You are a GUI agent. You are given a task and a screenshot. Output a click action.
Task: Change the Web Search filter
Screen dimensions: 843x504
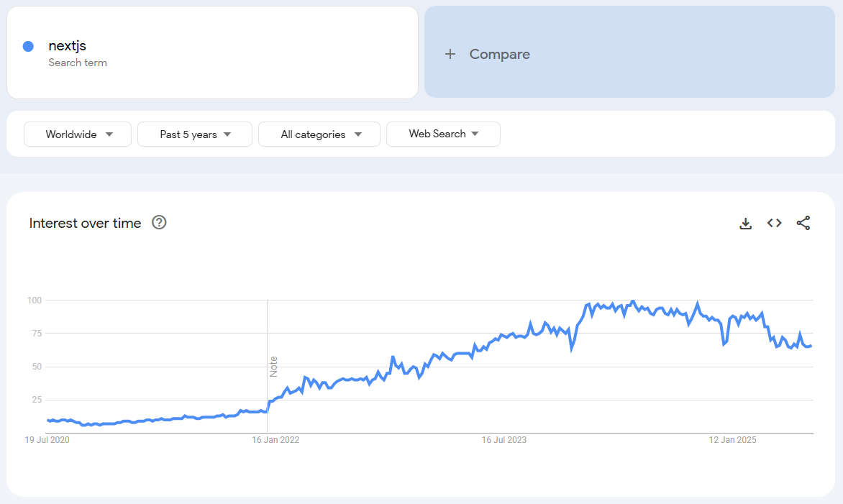click(x=443, y=134)
